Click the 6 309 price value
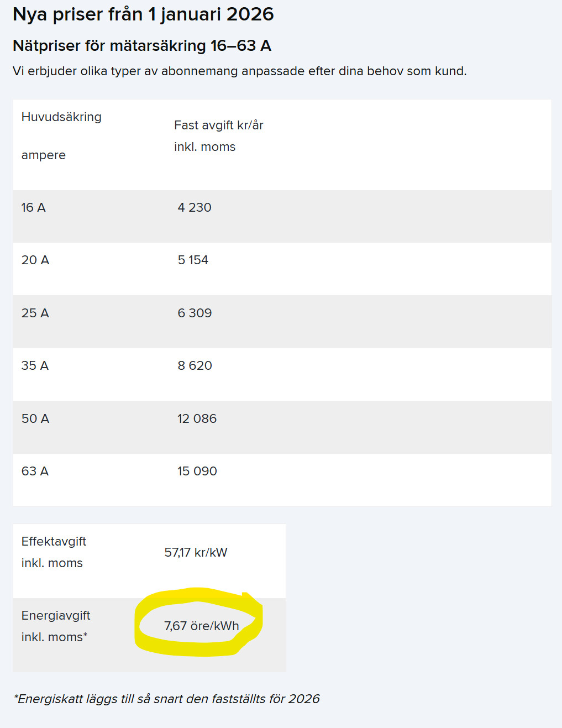Viewport: 562px width, 728px height. pyautogui.click(x=195, y=313)
